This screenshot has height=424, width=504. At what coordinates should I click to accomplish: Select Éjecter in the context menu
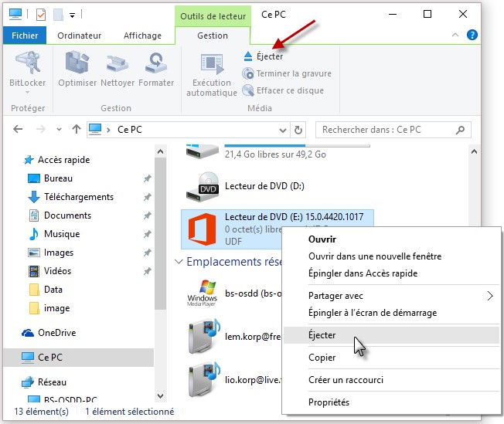(322, 335)
